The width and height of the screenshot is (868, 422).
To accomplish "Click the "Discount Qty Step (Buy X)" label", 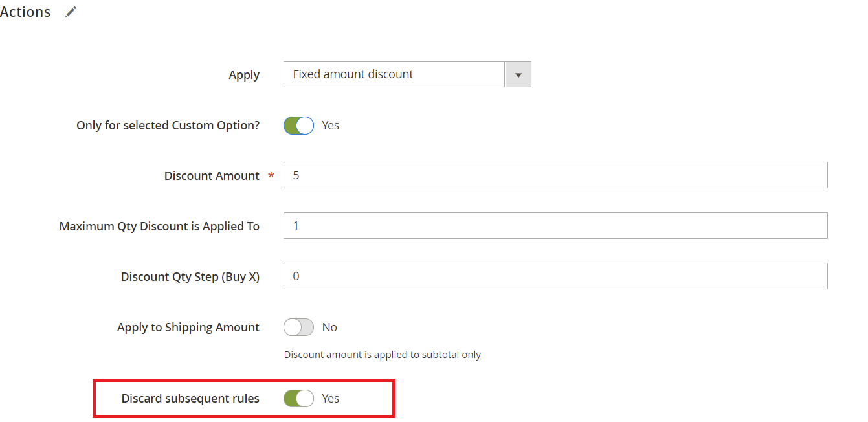I will 190,277.
